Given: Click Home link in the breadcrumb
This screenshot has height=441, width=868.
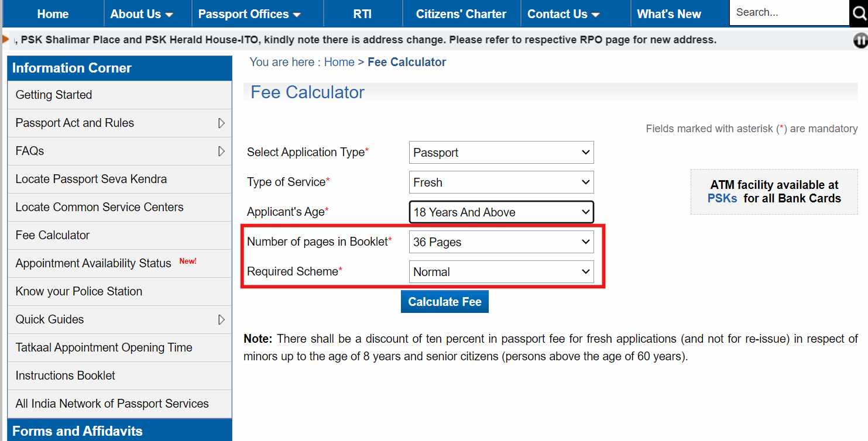Looking at the screenshot, I should click(x=339, y=62).
